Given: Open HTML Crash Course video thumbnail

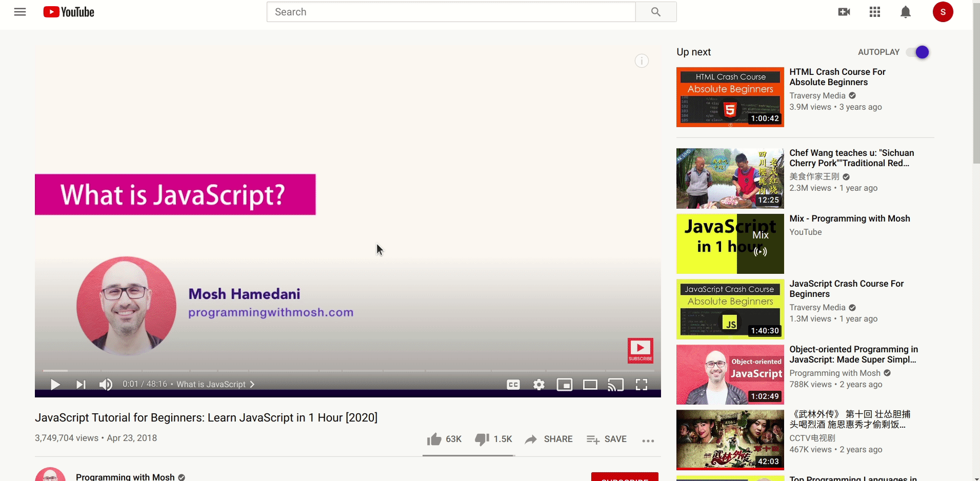Looking at the screenshot, I should coord(730,97).
